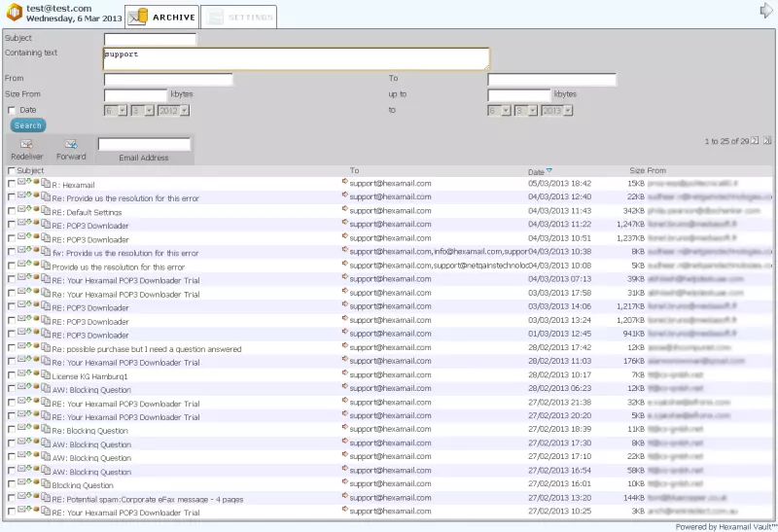Image resolution: width=778 pixels, height=532 pixels.
Task: Click the Hexamail logo icon
Action: pyautogui.click(x=14, y=14)
